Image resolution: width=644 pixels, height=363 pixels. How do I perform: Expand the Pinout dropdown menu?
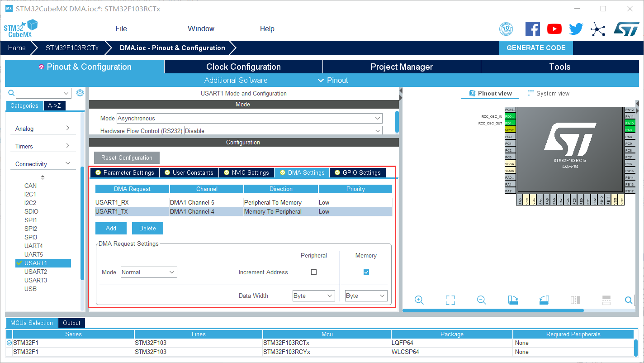[x=333, y=80]
